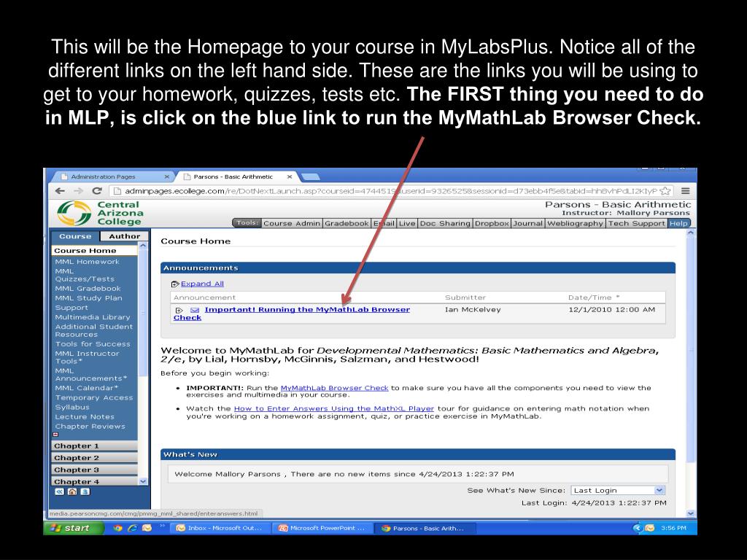
Task: Click the Expand All icon in Announcements
Action: pyautogui.click(x=175, y=284)
